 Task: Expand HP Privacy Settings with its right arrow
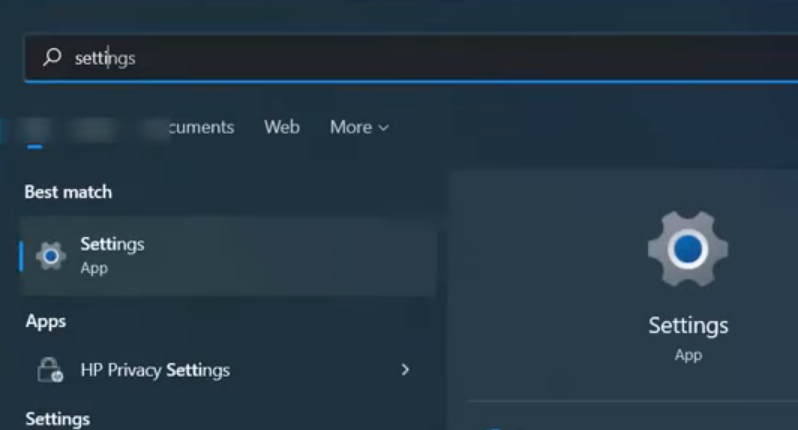tap(405, 369)
